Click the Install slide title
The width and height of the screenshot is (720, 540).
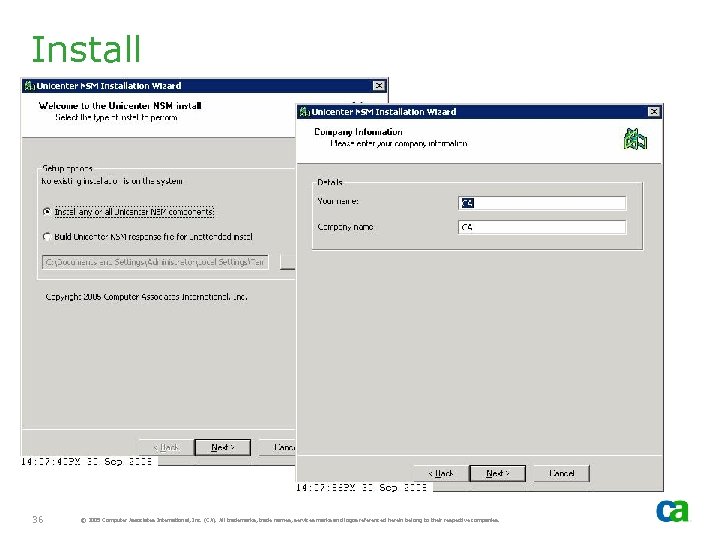point(86,49)
